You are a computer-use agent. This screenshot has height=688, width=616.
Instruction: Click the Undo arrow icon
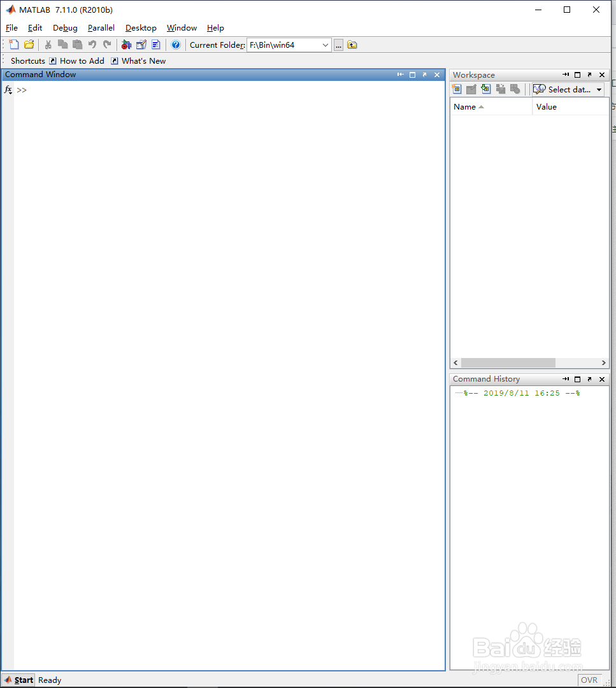(x=92, y=45)
